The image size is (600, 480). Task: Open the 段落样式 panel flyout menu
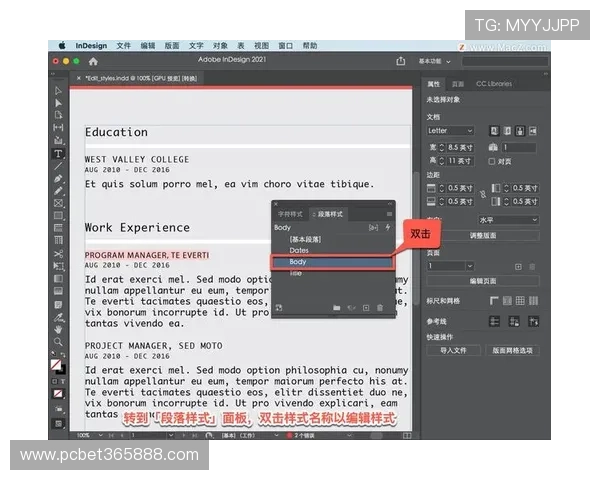(390, 214)
